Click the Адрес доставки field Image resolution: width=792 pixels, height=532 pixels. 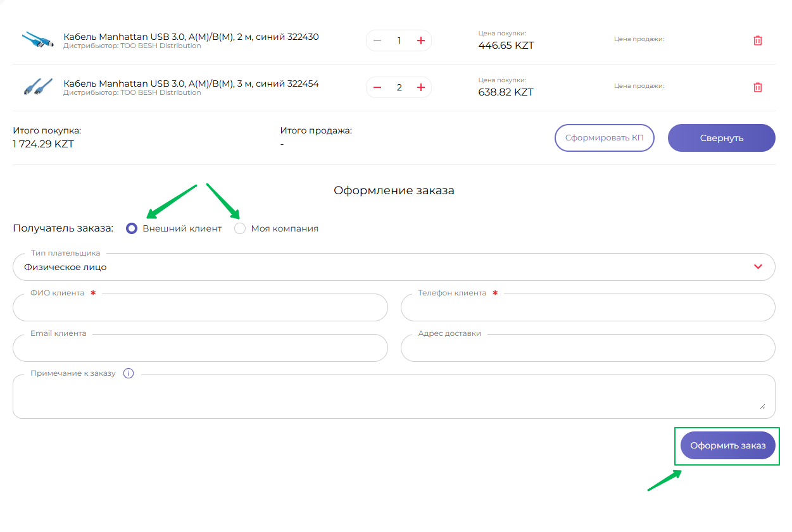coord(588,349)
